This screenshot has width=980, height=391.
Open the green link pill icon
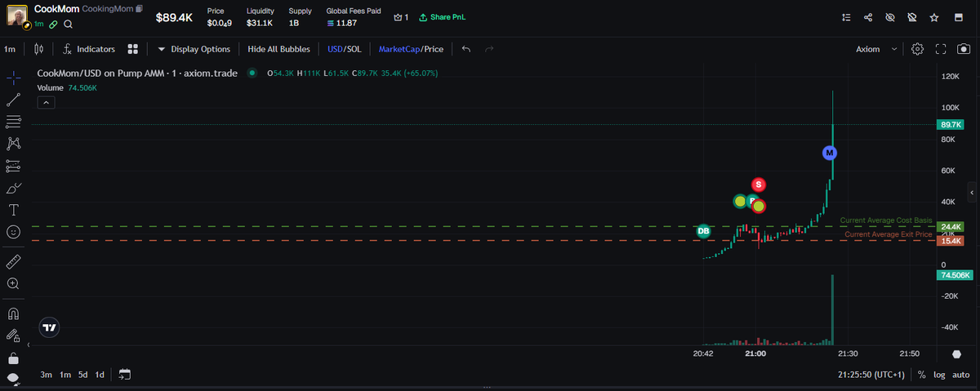point(54,25)
